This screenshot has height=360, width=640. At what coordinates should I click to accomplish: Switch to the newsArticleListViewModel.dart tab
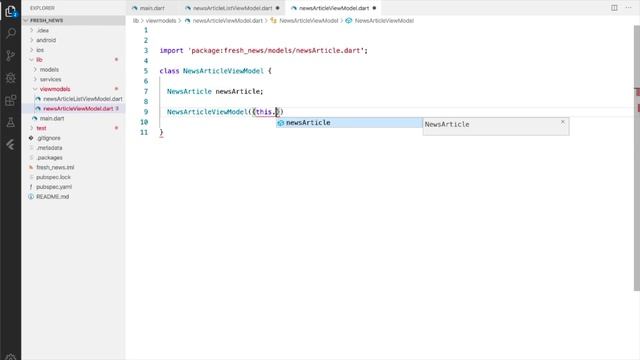tap(232, 8)
